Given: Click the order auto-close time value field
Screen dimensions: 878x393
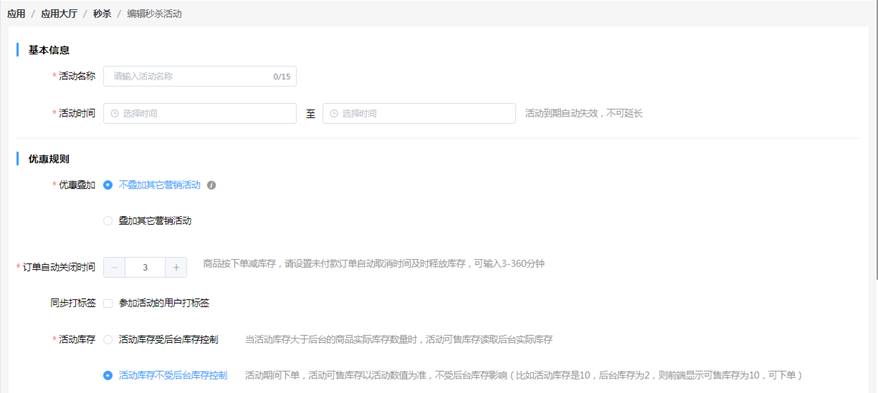Looking at the screenshot, I should click(145, 268).
